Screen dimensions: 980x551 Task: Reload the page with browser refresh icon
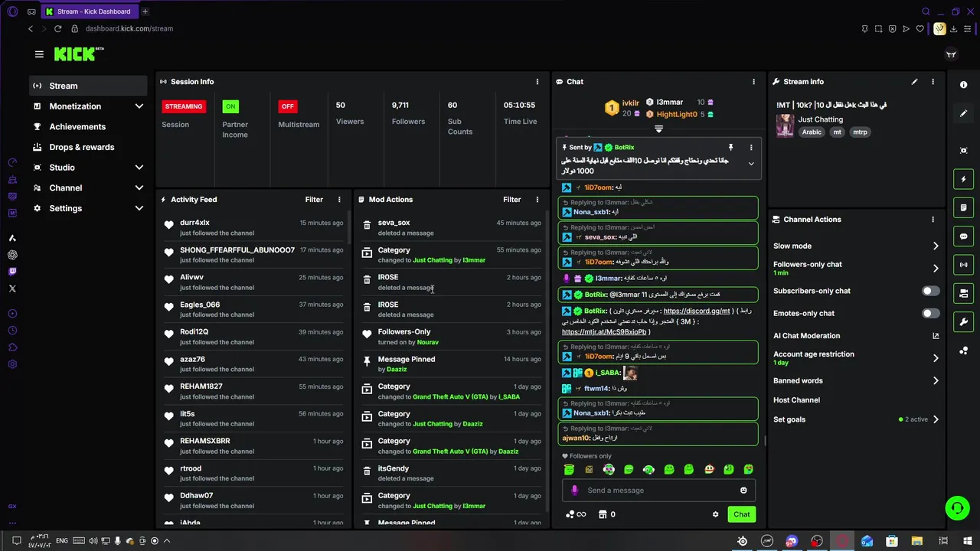57,29
